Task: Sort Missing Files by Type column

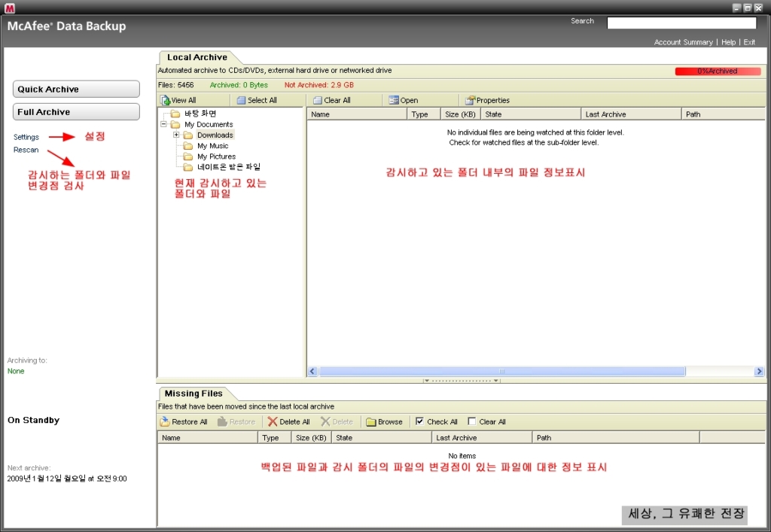Action: [274, 437]
